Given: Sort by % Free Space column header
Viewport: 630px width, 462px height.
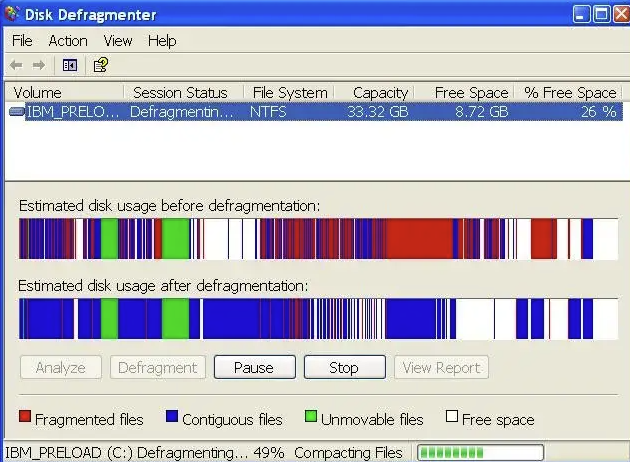Looking at the screenshot, I should 568,92.
